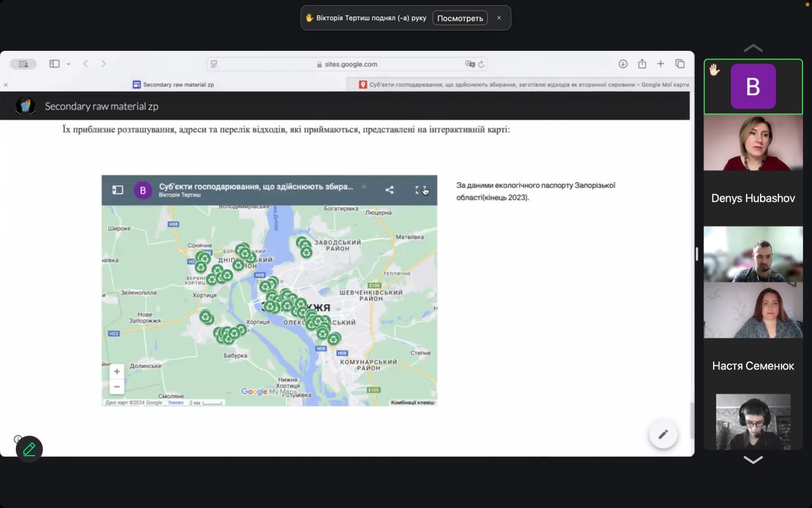The height and width of the screenshot is (508, 812).
Task: Open the Умови link on the map
Action: point(176,403)
